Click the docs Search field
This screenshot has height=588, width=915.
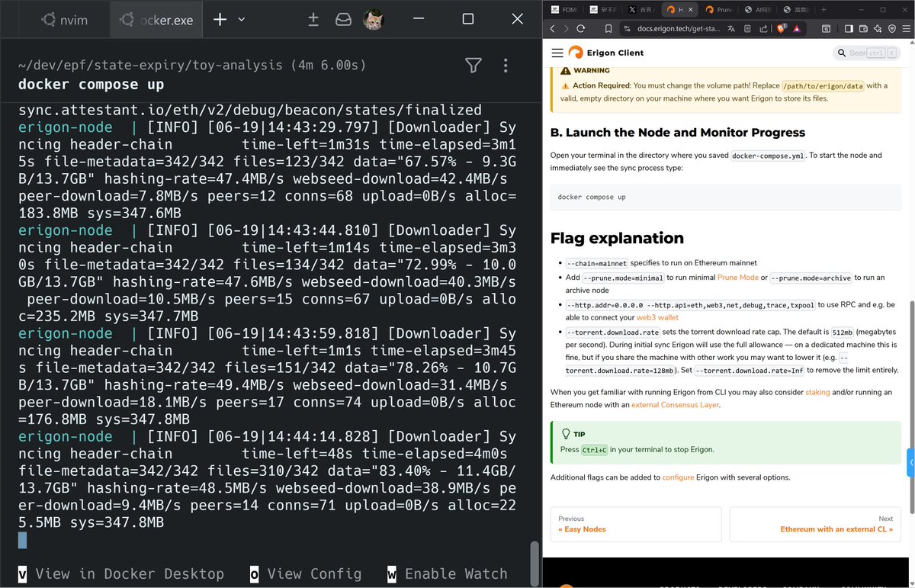click(866, 53)
